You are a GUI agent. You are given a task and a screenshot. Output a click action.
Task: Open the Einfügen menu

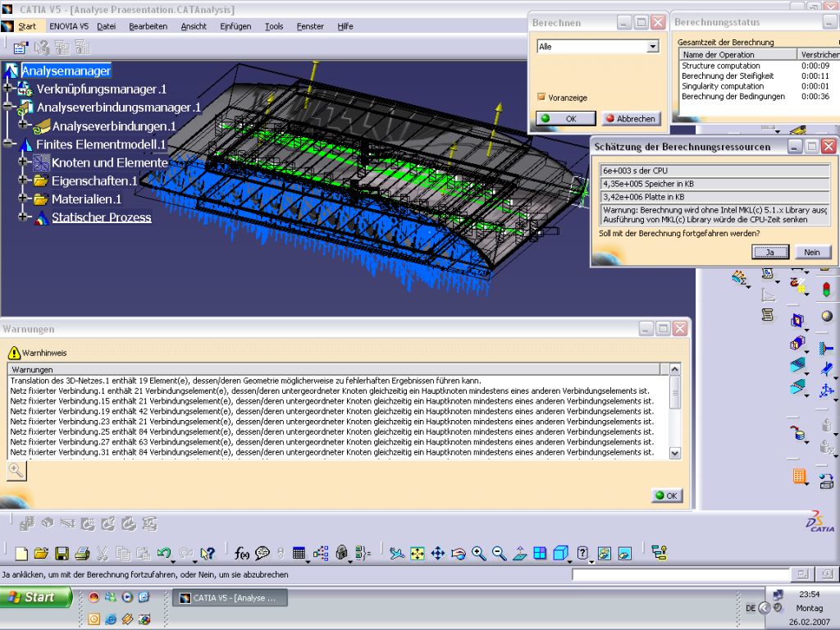click(x=235, y=26)
